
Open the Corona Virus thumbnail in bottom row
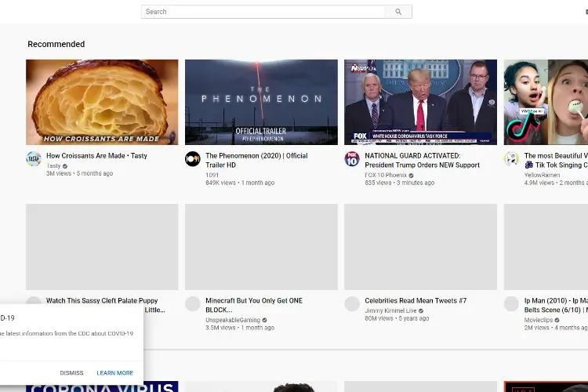(161, 387)
